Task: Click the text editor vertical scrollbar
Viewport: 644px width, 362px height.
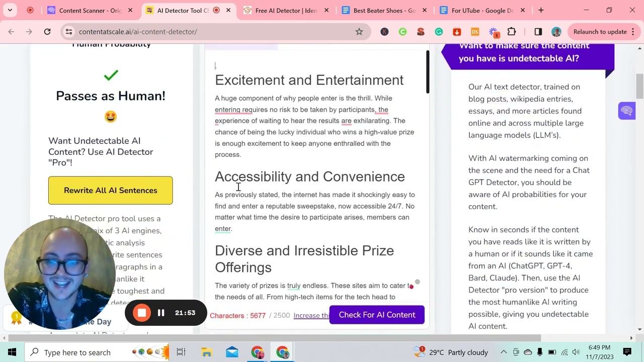Action: 428,71
